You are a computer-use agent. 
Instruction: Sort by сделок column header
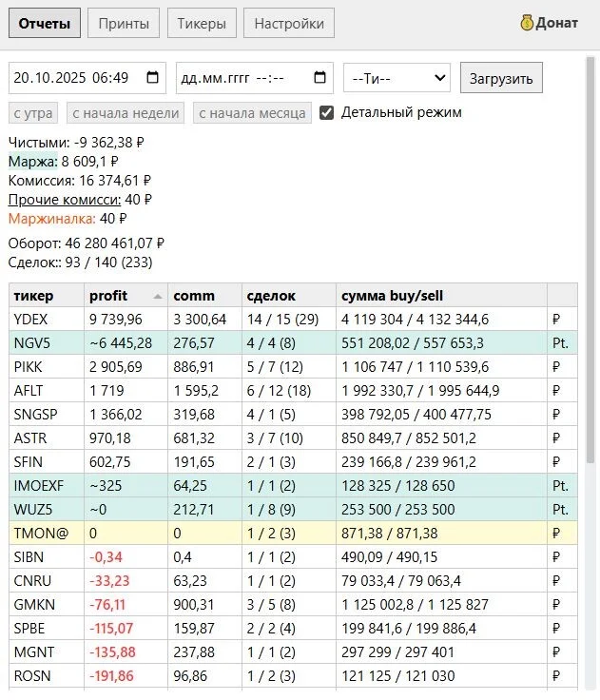pos(289,295)
